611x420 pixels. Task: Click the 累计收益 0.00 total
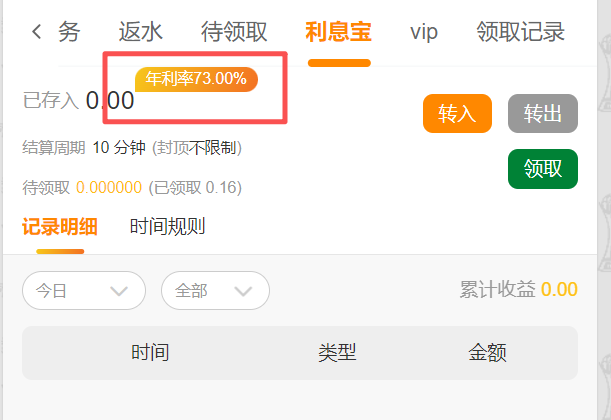click(x=518, y=290)
